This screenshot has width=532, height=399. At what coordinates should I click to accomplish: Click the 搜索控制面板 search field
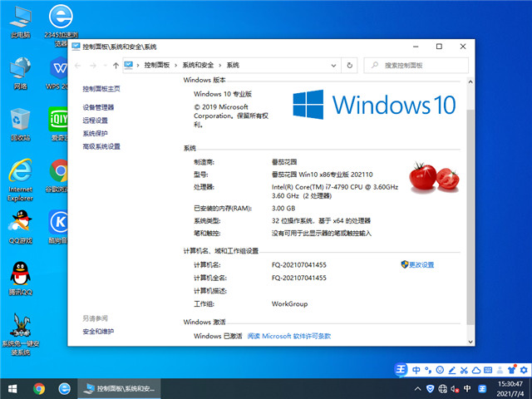tap(416, 66)
